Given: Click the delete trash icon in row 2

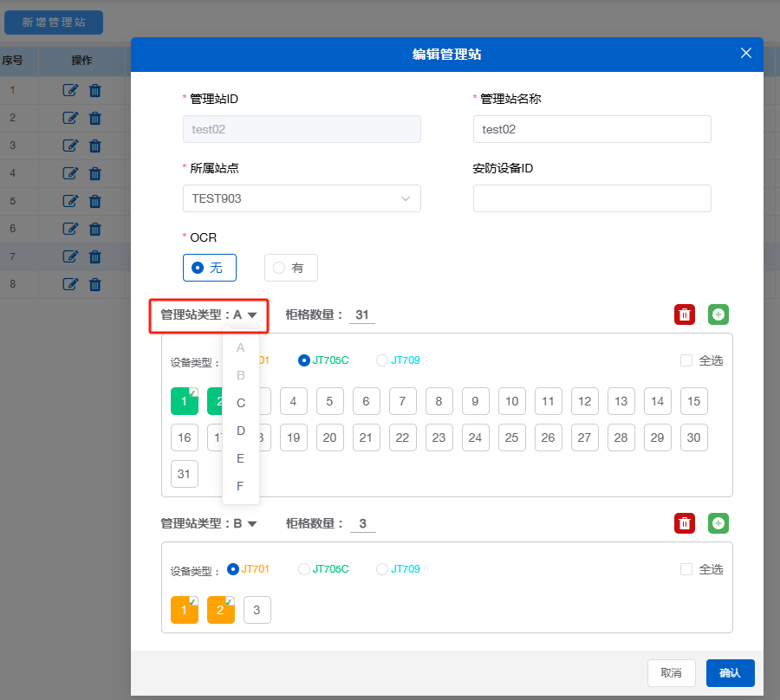Looking at the screenshot, I should (94, 119).
